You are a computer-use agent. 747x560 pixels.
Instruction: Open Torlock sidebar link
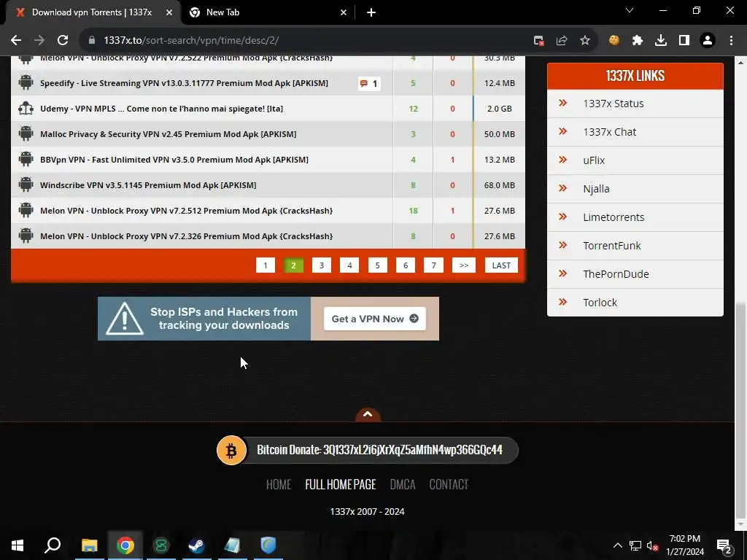(600, 303)
